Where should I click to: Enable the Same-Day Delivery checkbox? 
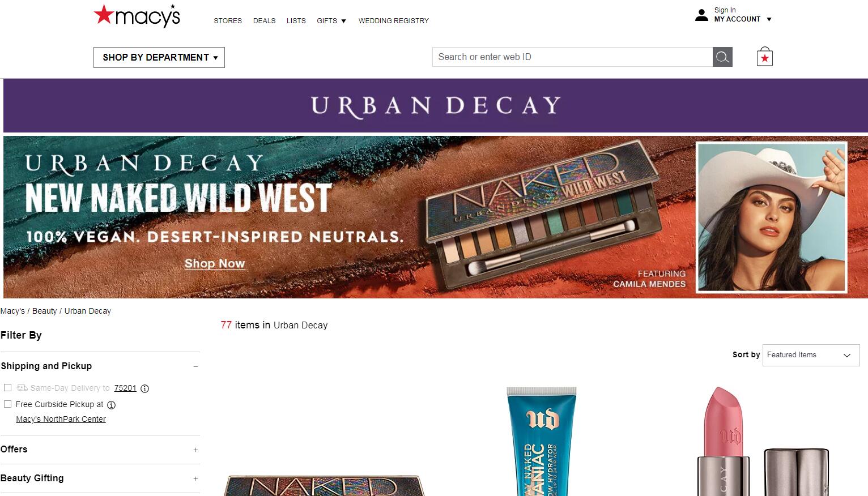pos(8,388)
